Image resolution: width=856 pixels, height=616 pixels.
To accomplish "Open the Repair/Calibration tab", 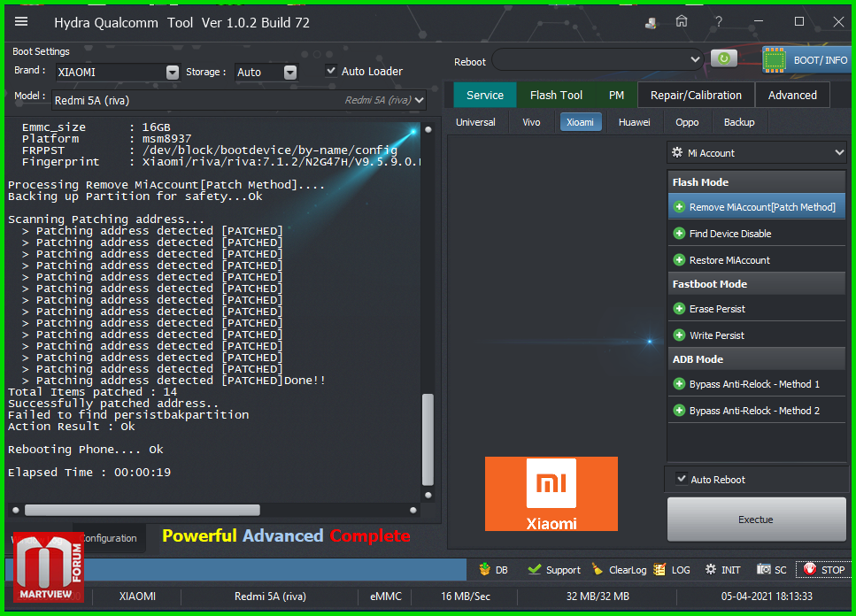I will pos(696,95).
